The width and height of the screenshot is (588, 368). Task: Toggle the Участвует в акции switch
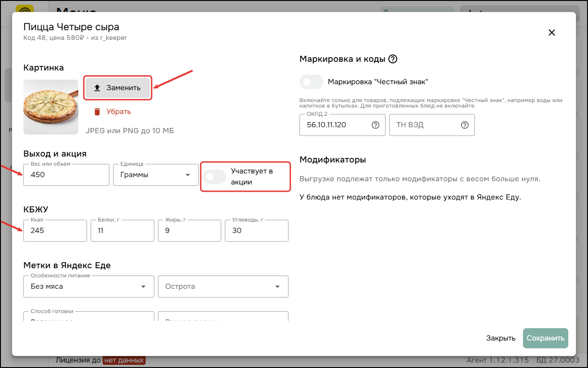coord(214,177)
